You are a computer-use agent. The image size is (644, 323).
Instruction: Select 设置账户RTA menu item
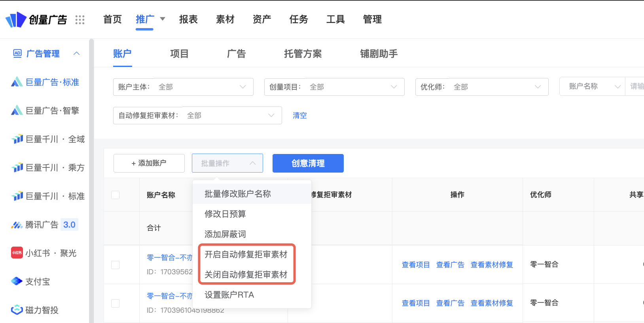pyautogui.click(x=252, y=295)
